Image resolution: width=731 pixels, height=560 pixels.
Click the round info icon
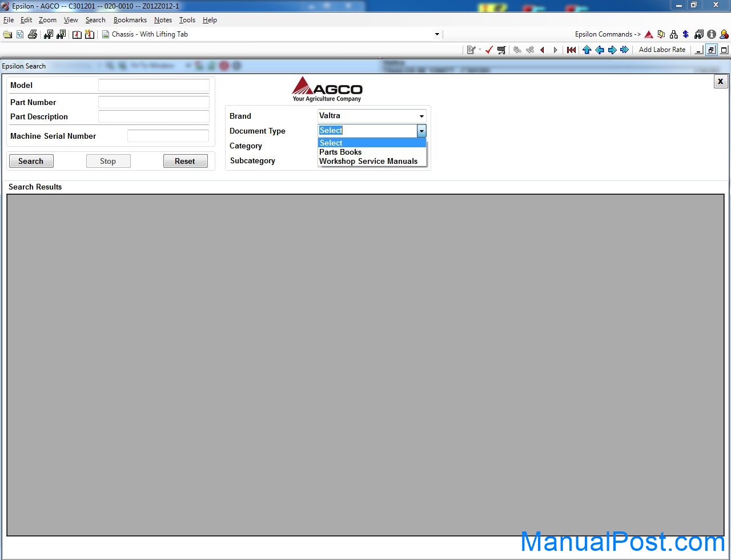(712, 34)
